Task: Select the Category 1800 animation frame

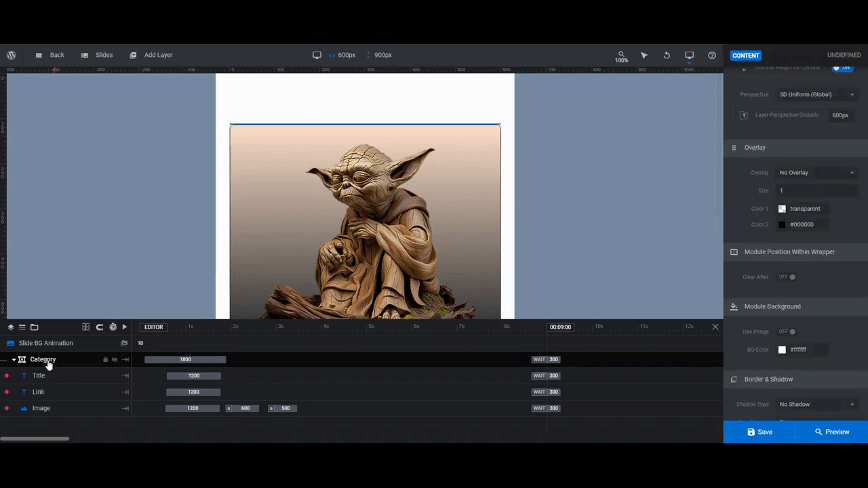Action: click(185, 360)
